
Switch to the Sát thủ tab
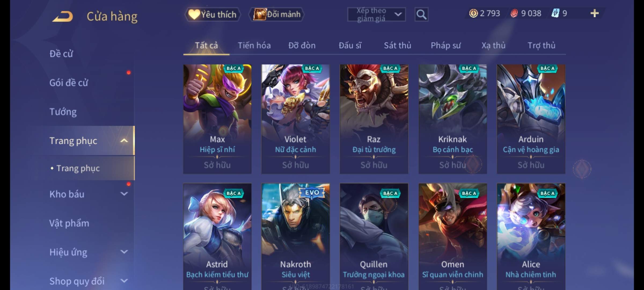397,45
